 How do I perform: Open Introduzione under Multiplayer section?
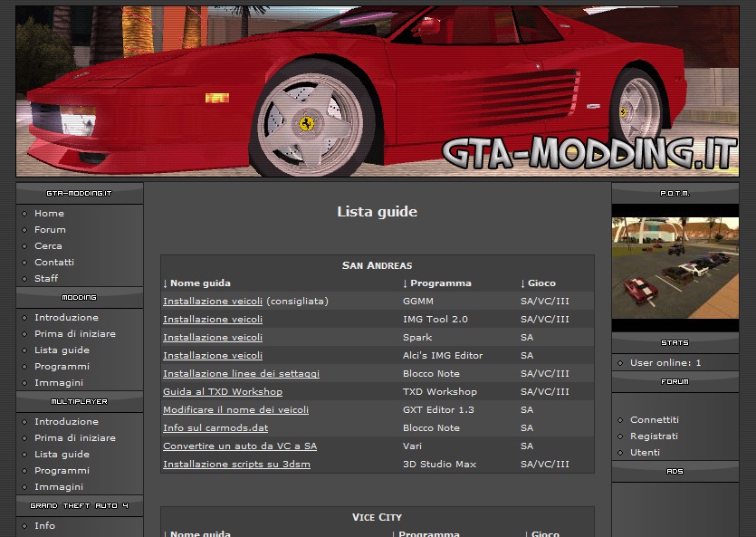point(66,421)
